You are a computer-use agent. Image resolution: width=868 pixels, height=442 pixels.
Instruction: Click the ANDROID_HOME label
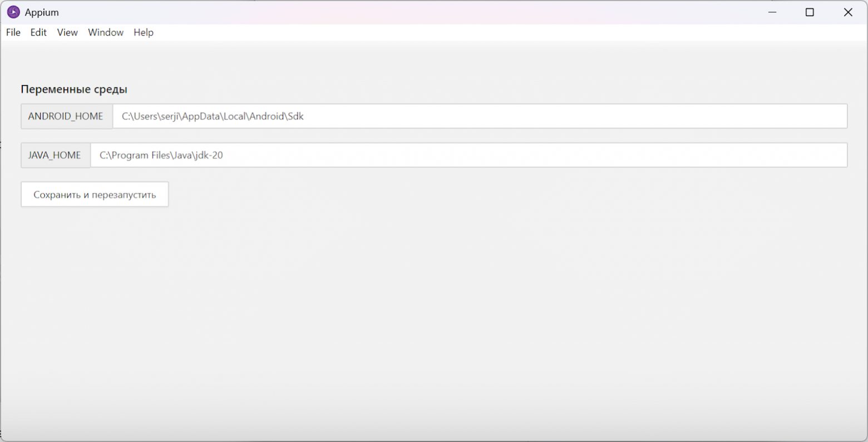(x=67, y=116)
